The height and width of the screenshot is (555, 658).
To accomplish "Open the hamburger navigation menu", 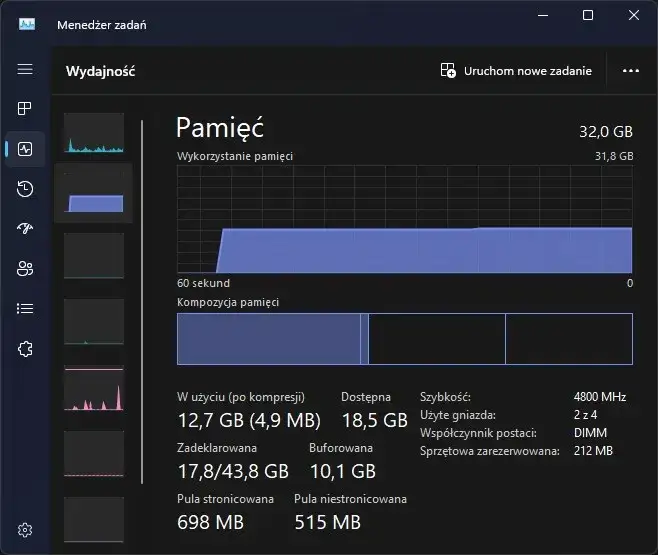I will (25, 69).
